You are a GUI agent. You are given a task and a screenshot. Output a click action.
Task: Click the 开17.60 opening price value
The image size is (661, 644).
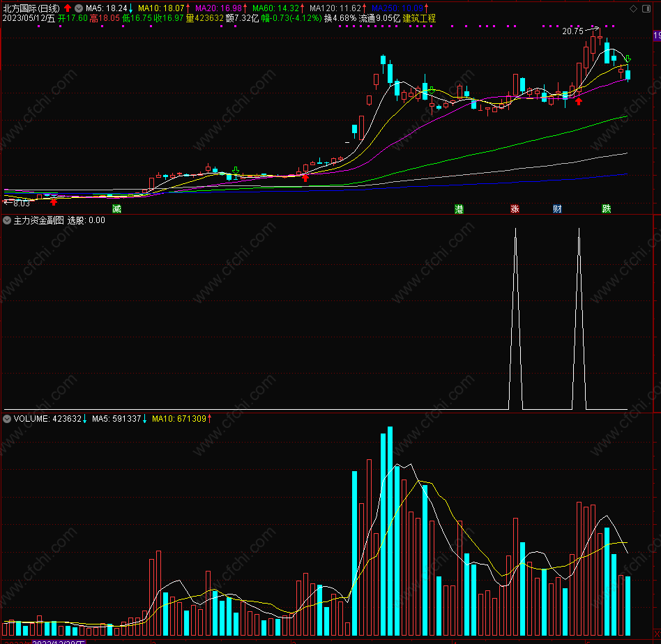point(73,18)
